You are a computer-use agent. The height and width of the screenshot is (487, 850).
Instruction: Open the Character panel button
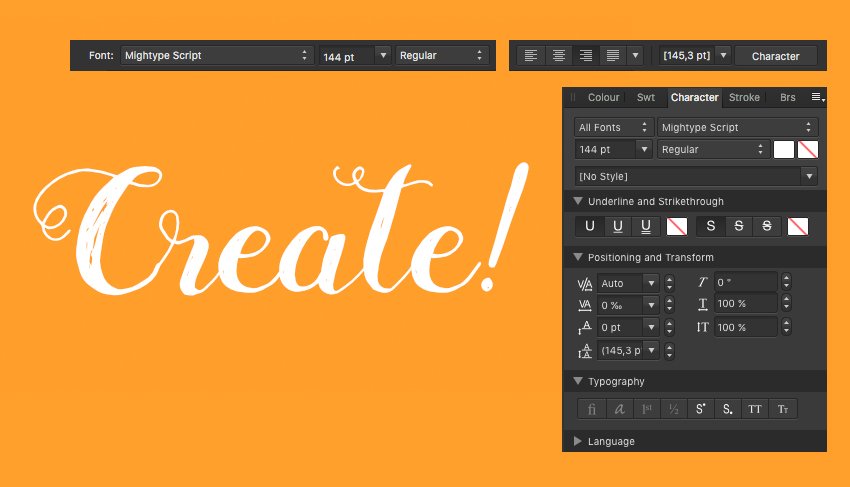pyautogui.click(x=775, y=56)
